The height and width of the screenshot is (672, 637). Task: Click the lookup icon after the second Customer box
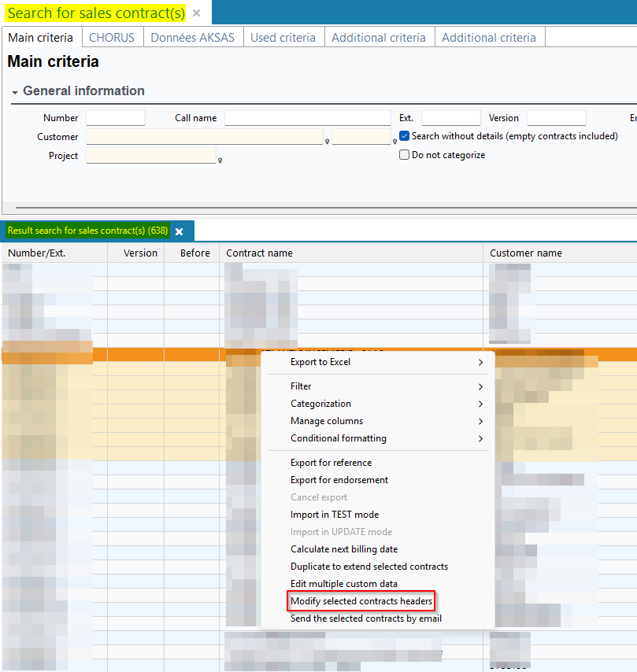(394, 142)
